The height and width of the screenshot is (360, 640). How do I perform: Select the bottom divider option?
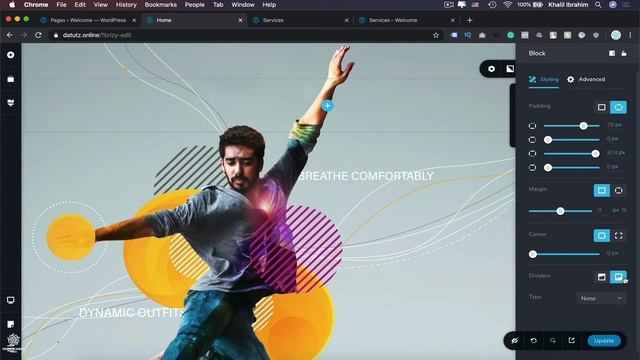click(619, 277)
